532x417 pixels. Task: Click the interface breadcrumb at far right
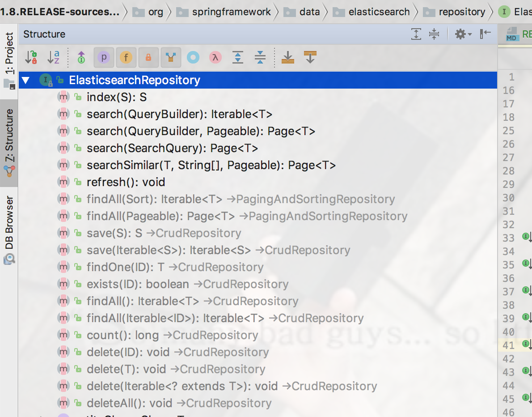coord(515,12)
